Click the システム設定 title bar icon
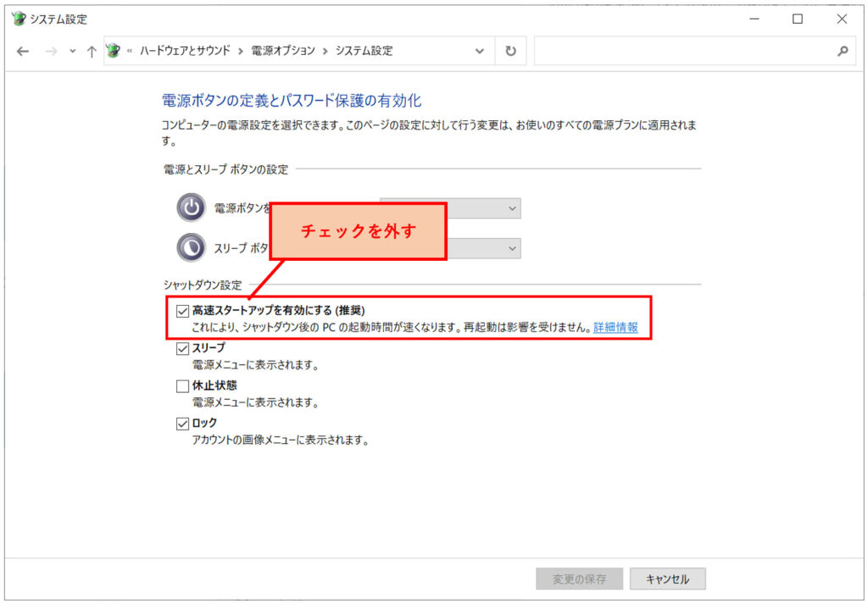This screenshot has width=868, height=604. coord(19,19)
